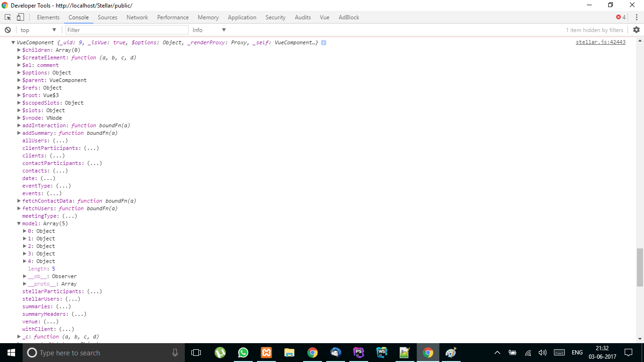644x362 pixels.
Task: Open PhpStorm from the taskbar
Action: (x=359, y=353)
